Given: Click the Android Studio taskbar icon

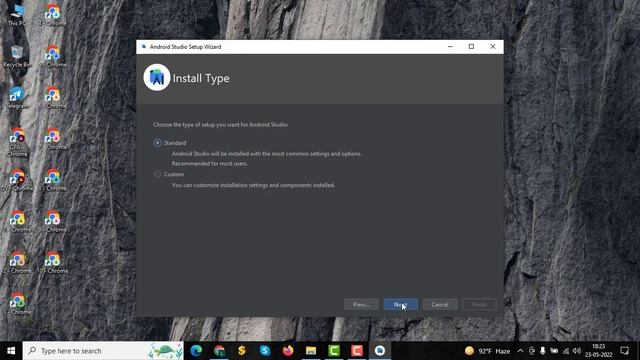Looking at the screenshot, I should (380, 351).
